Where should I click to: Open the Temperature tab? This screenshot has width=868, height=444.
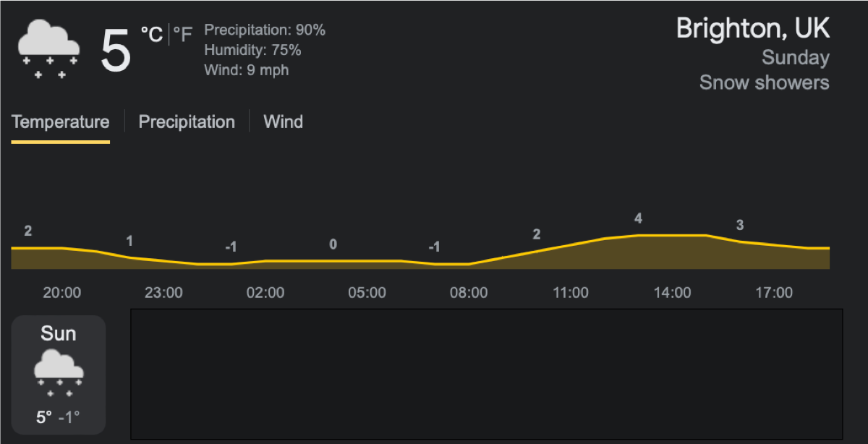(x=61, y=121)
